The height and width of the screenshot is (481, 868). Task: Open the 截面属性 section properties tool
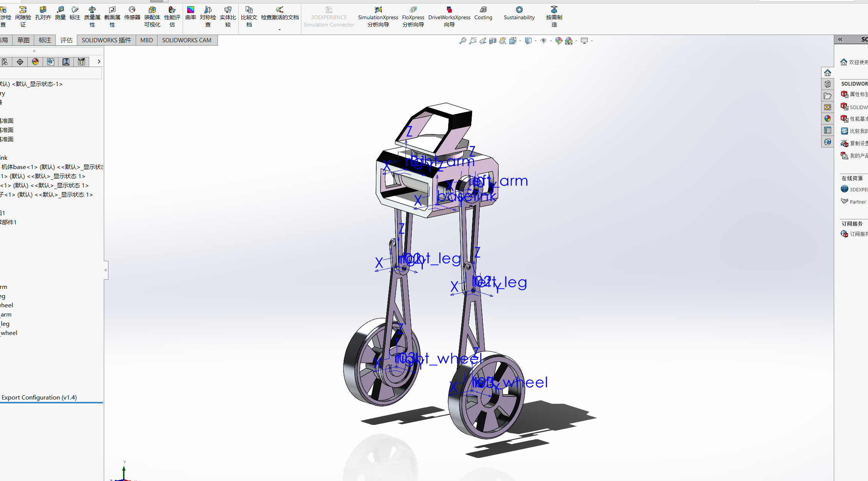pyautogui.click(x=112, y=17)
